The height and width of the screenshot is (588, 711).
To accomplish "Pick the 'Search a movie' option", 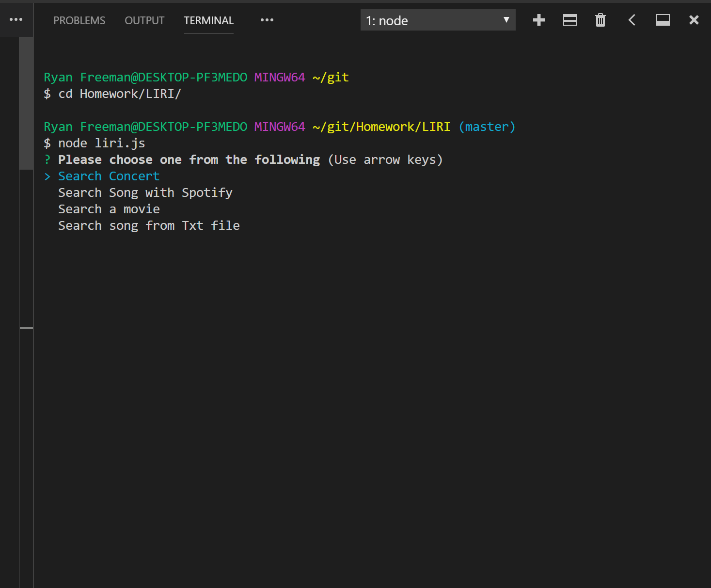I will [x=109, y=209].
